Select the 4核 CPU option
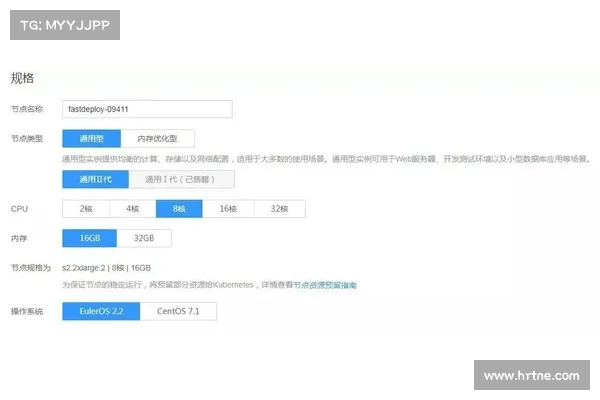Screen dimensions: 600x400 coord(133,209)
